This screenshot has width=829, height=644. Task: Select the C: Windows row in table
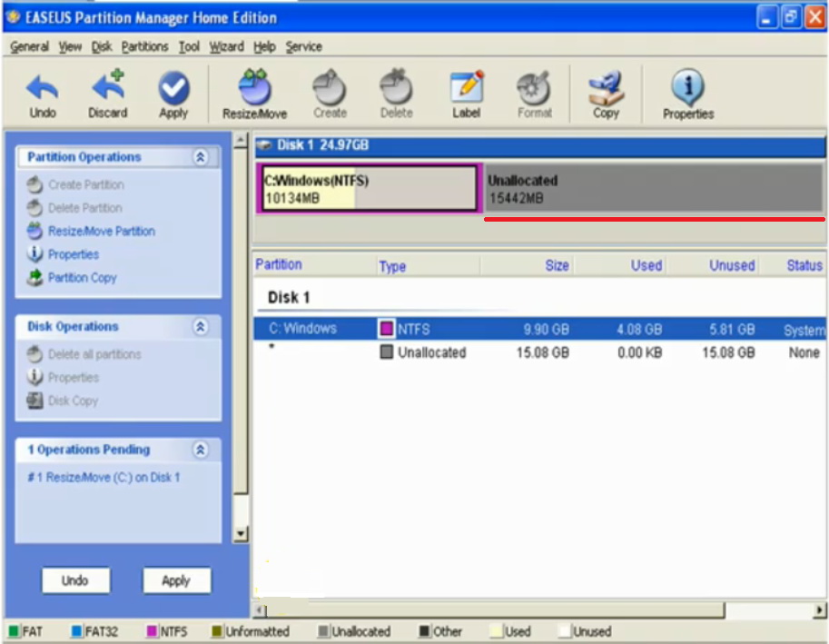point(539,329)
